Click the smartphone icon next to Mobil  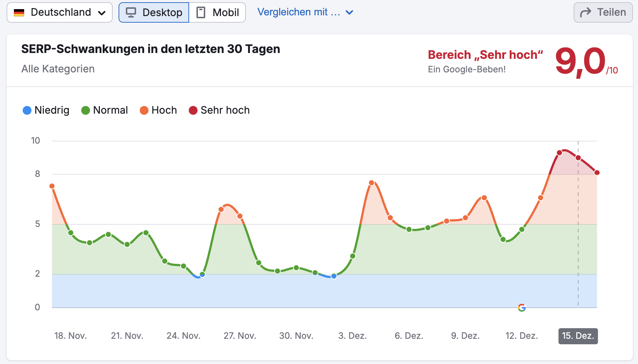[200, 12]
